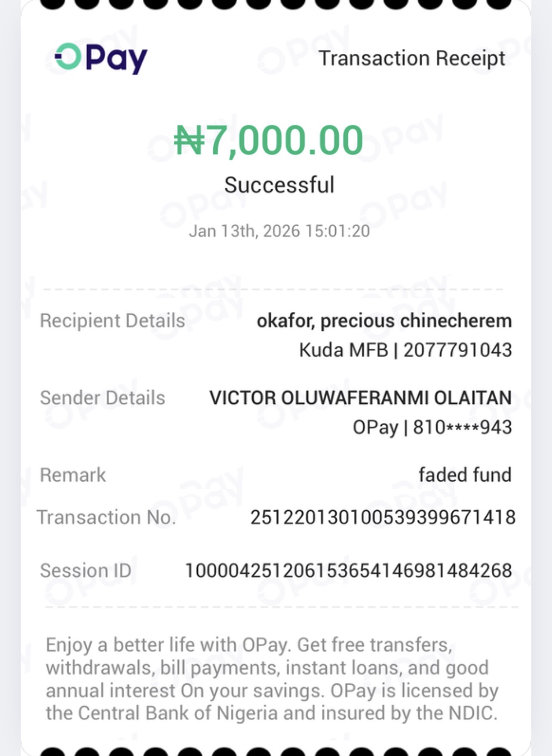
Task: Select the transaction number value
Action: coord(383,517)
